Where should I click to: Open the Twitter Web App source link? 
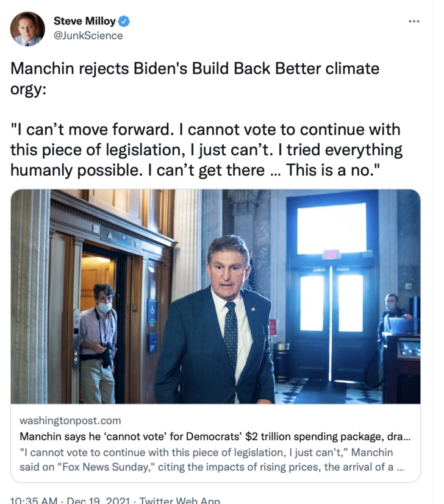[179, 500]
